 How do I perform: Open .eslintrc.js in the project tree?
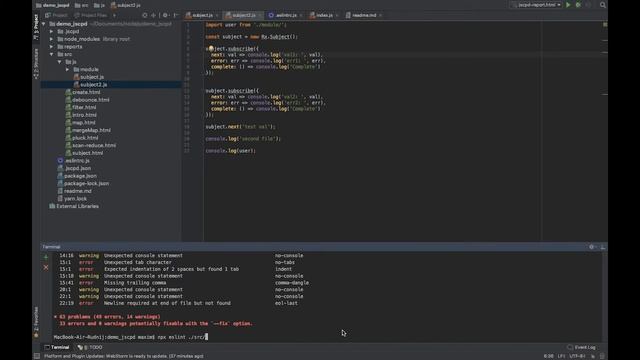pos(73,161)
